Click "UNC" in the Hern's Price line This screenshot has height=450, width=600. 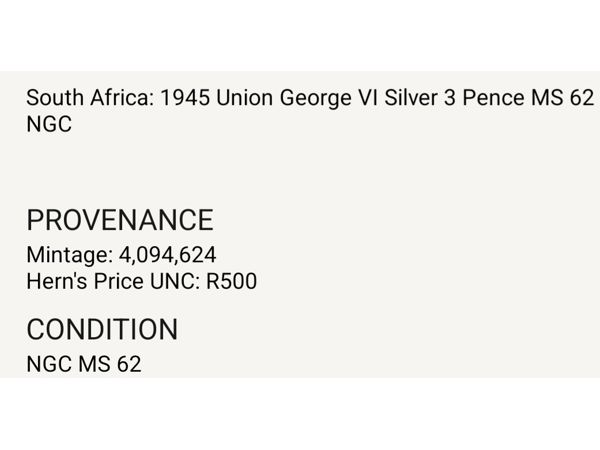point(171,282)
